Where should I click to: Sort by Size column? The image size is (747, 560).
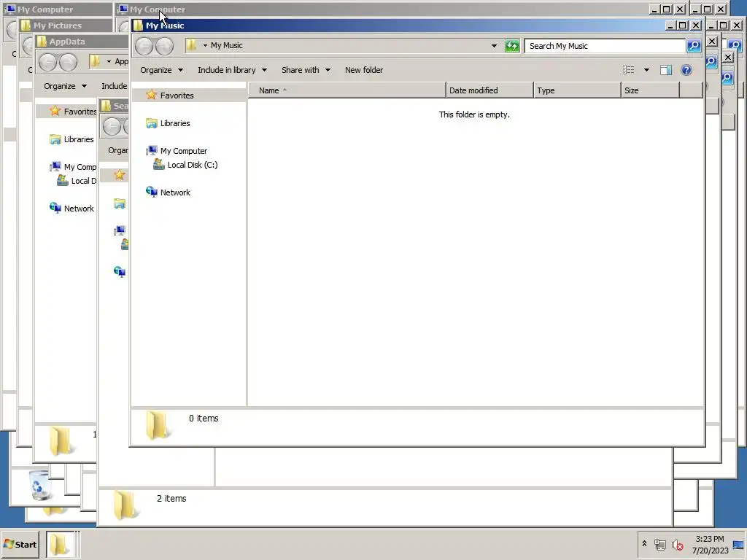point(650,90)
